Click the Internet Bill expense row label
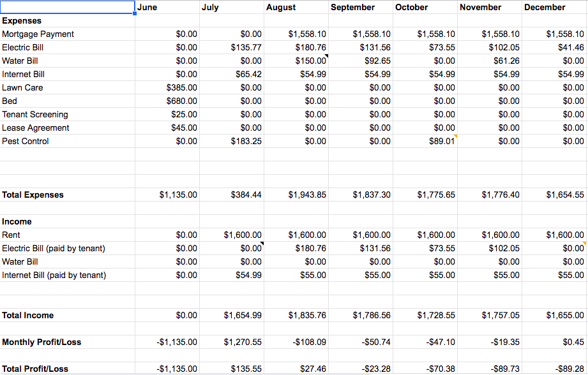 click(x=23, y=74)
